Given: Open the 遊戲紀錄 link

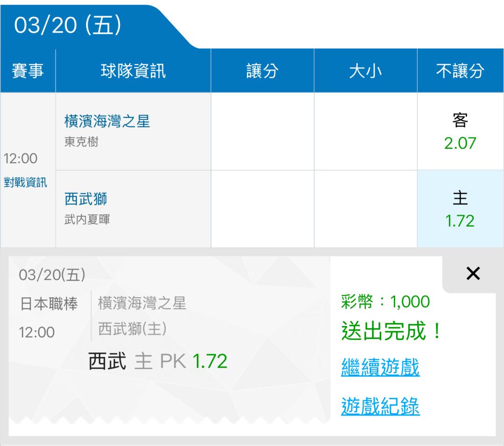Looking at the screenshot, I should (380, 406).
